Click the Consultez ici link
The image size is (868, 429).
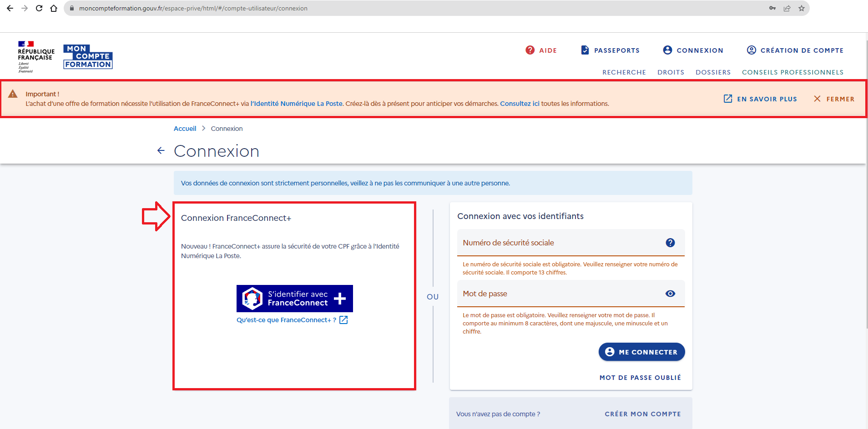tap(520, 104)
